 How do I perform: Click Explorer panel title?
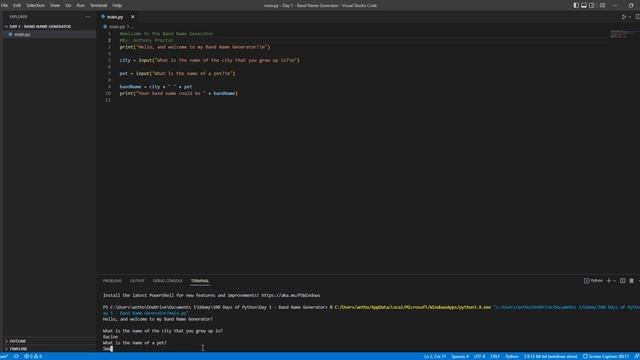[18, 17]
